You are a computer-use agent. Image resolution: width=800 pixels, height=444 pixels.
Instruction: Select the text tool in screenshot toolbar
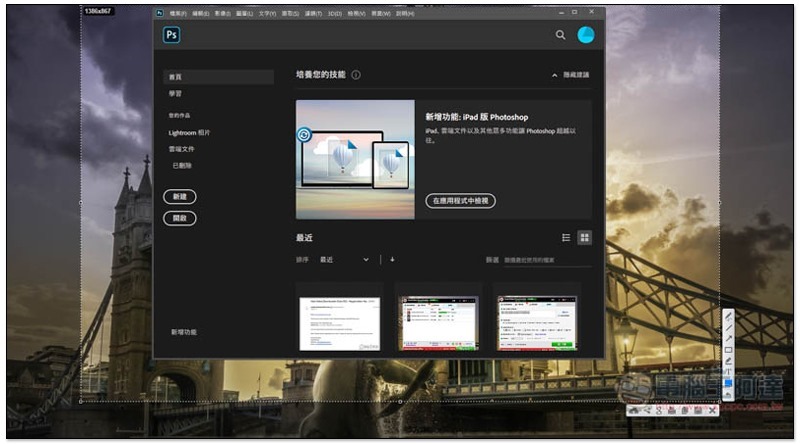tap(728, 372)
